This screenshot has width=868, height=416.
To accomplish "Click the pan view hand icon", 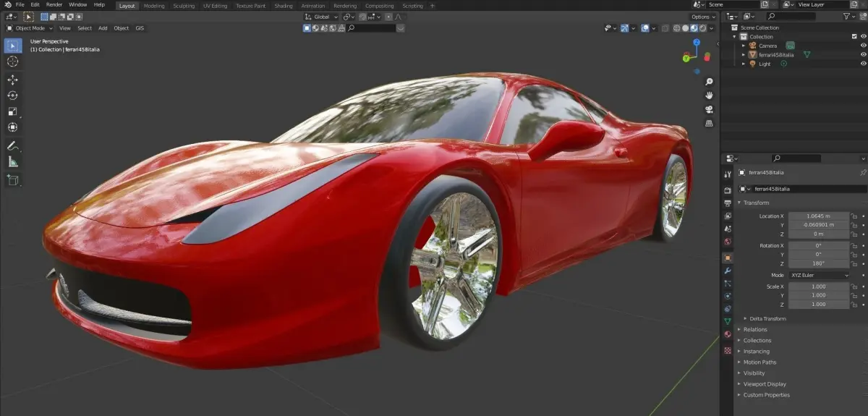I will pyautogui.click(x=710, y=95).
